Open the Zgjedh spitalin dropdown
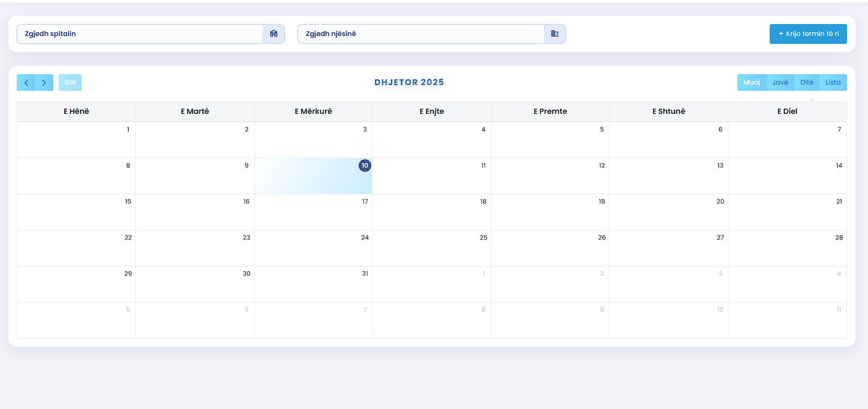 point(140,34)
